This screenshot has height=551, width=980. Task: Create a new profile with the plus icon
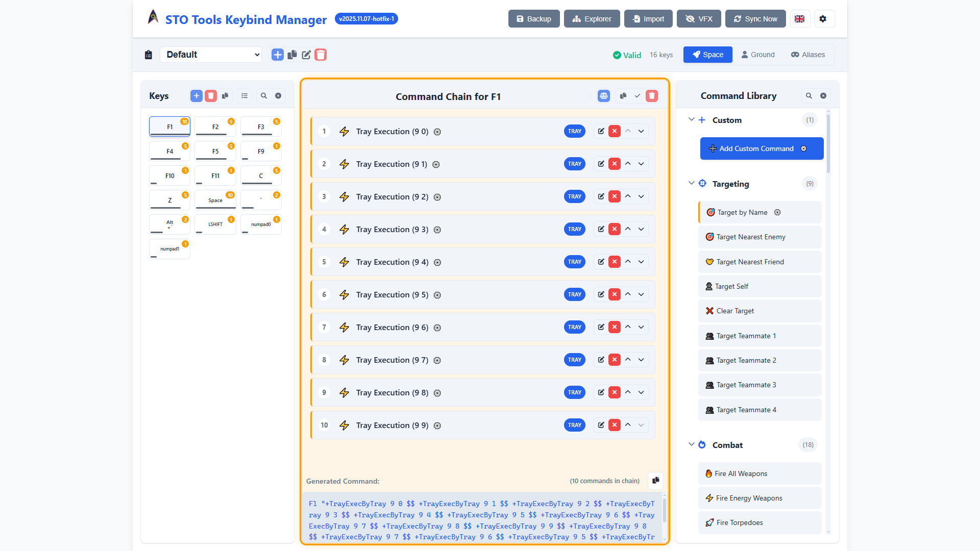point(277,55)
